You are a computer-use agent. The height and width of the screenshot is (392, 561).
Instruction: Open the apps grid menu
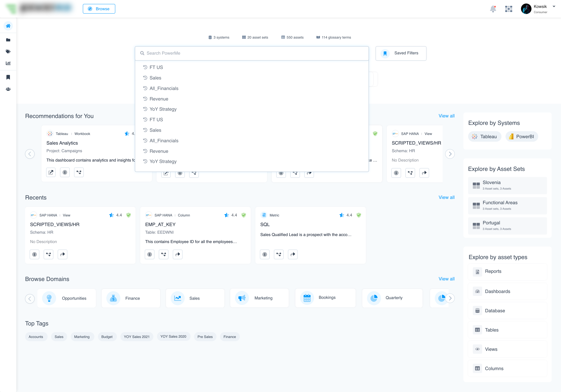tap(508, 9)
